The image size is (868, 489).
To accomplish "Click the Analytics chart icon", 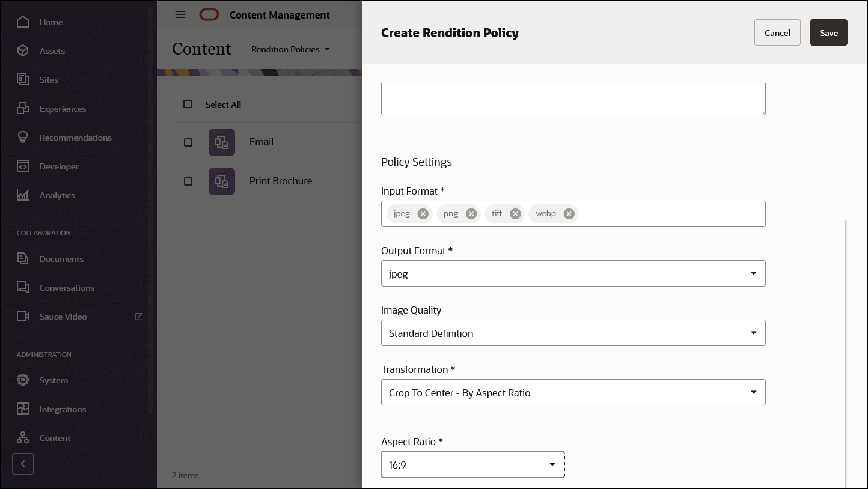I will point(23,195).
